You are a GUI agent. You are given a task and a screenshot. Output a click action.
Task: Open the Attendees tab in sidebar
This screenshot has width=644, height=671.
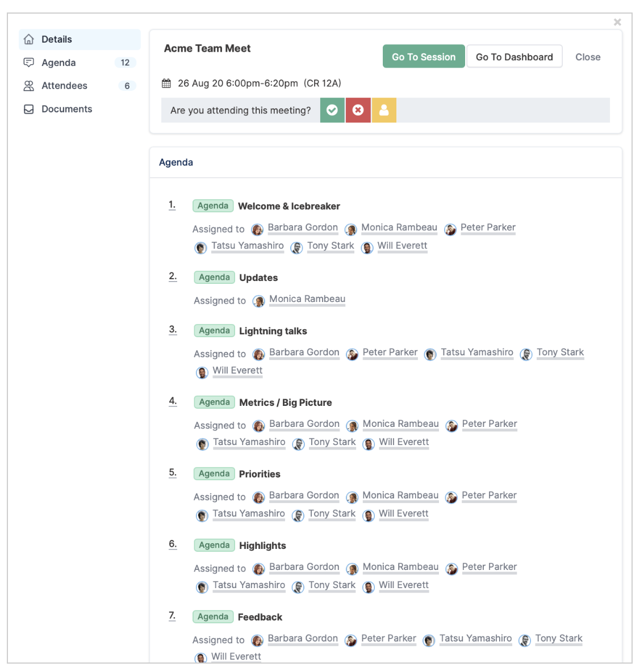[80, 86]
